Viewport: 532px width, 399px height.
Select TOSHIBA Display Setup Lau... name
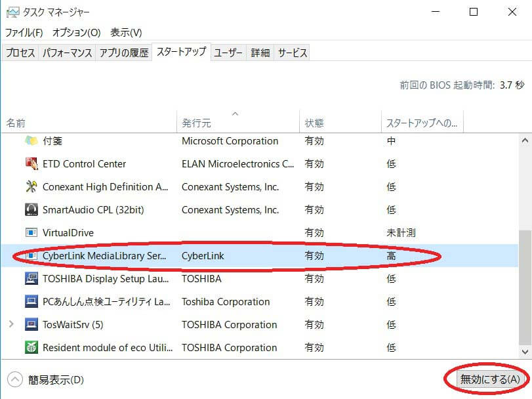[106, 278]
